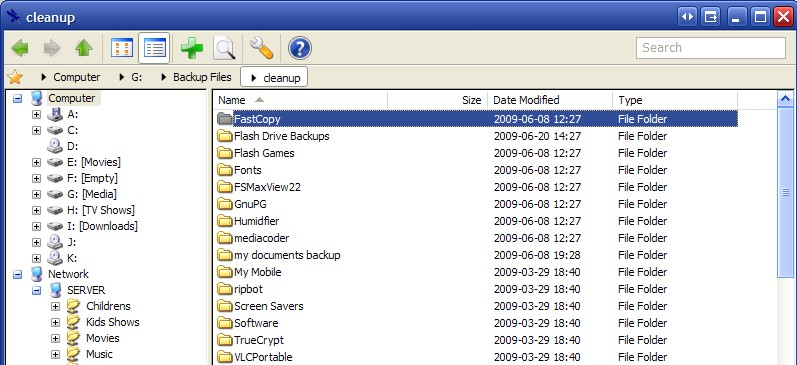797x365 pixels.
Task: Click the green plus toolbar icon
Action: pyautogui.click(x=192, y=48)
